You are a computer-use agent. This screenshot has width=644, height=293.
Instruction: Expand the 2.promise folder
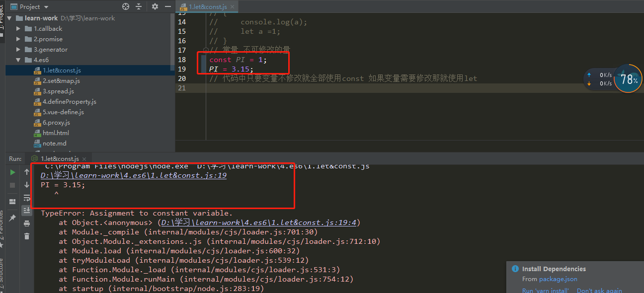pos(18,39)
